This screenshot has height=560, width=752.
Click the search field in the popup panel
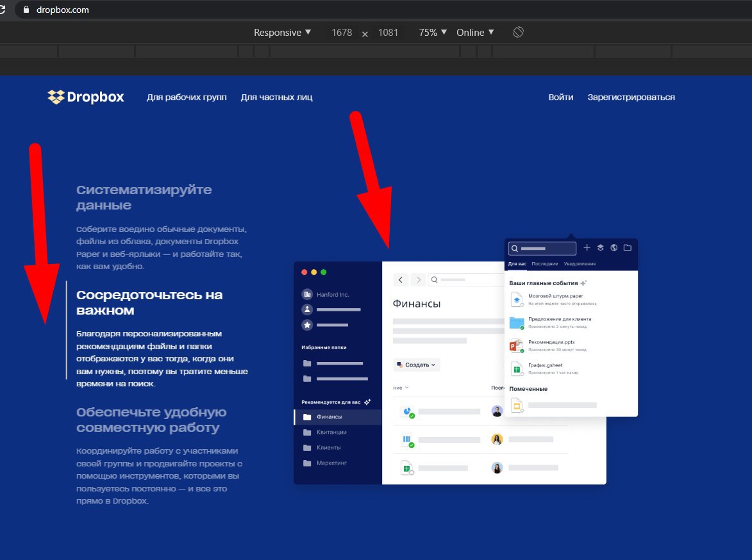tap(542, 249)
